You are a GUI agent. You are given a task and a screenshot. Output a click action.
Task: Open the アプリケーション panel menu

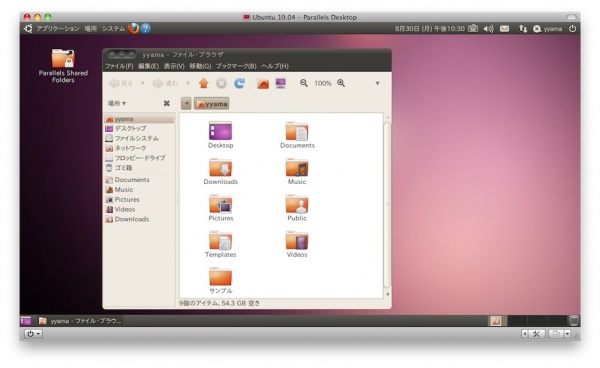[x=58, y=29]
